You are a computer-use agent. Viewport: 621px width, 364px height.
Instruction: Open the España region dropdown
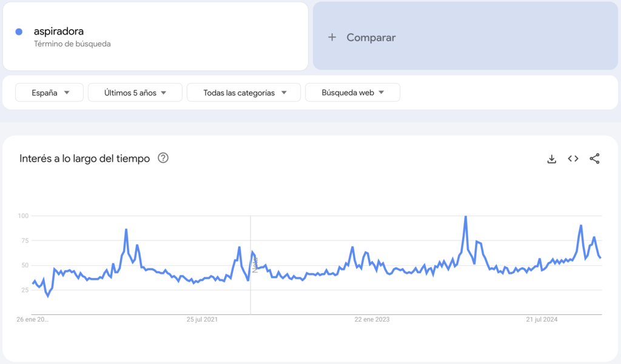(x=49, y=92)
